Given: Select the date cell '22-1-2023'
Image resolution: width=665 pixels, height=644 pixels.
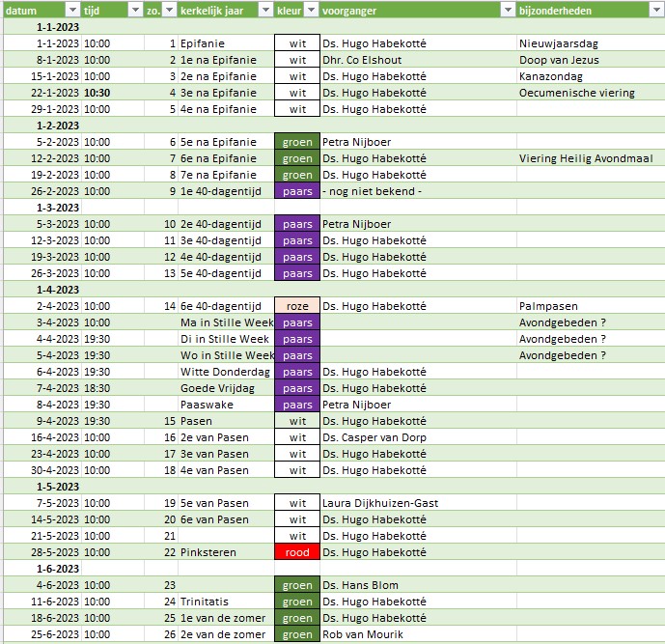Looking at the screenshot, I should 42,93.
